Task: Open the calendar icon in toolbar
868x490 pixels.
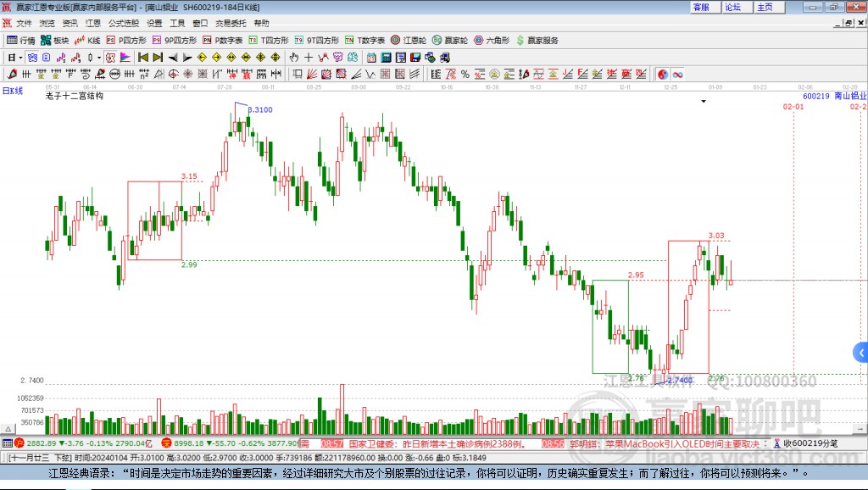Action: pyautogui.click(x=371, y=58)
